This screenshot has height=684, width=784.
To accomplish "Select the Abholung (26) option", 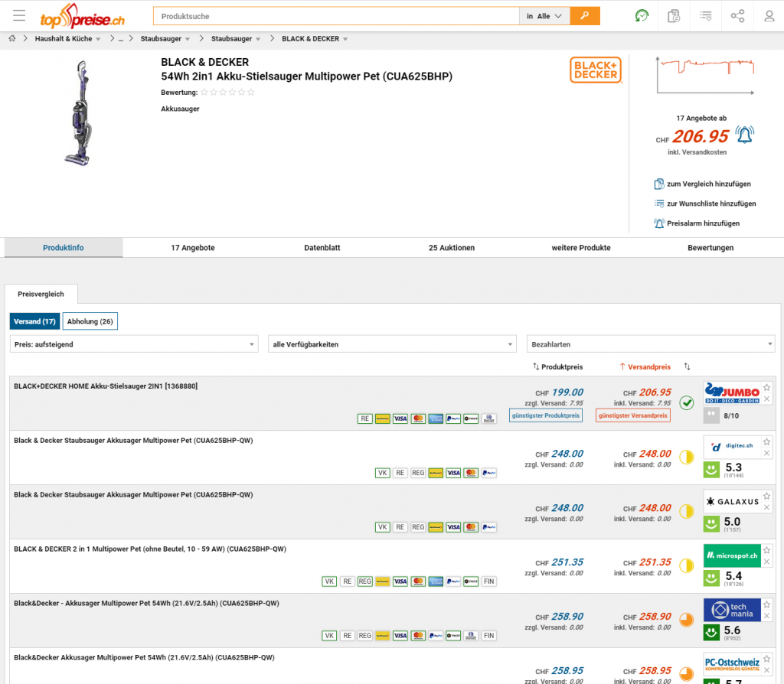I will click(x=90, y=321).
